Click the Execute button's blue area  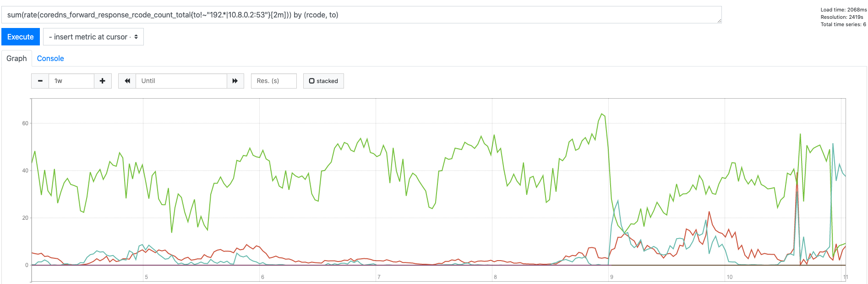[x=20, y=37]
